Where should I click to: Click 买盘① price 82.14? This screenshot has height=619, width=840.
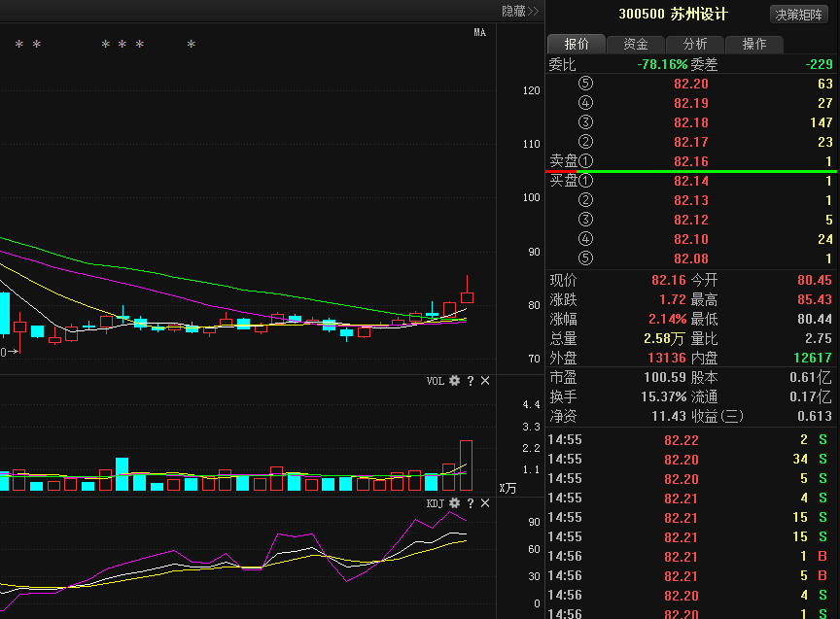691,181
